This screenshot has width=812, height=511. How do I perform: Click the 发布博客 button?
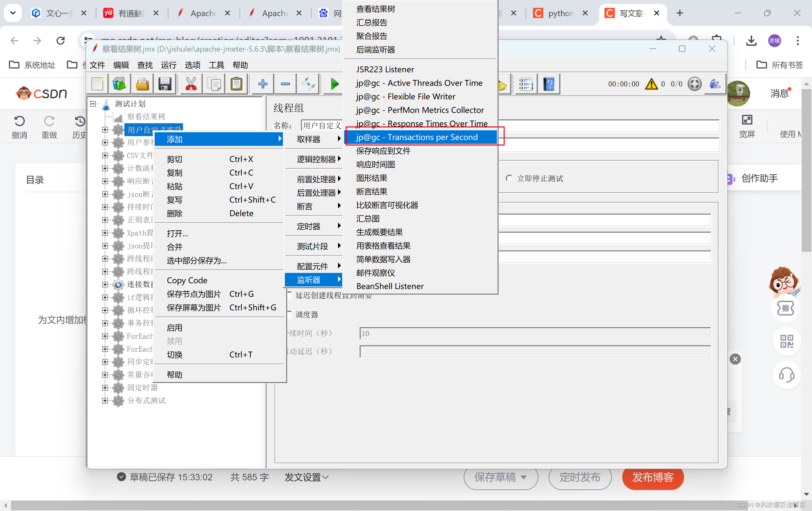(652, 477)
